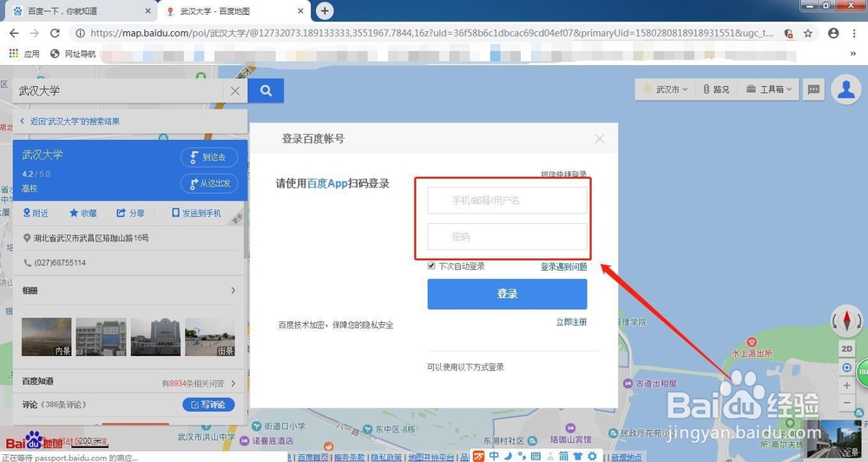Click the phone number (027)68755114

60,262
